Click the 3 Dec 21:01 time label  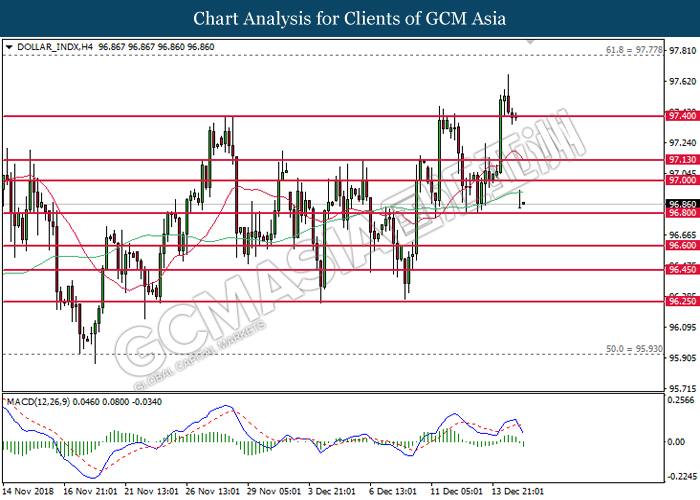tap(332, 492)
